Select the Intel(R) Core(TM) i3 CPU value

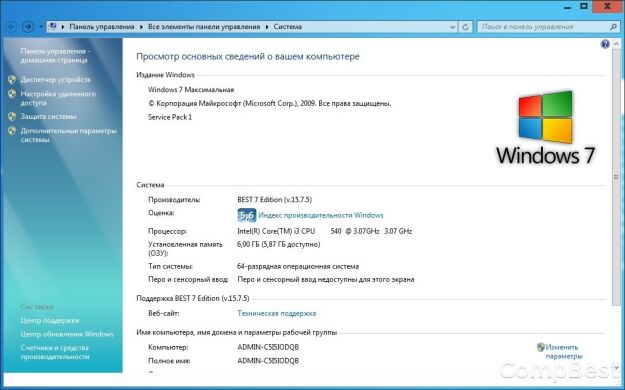(324, 231)
